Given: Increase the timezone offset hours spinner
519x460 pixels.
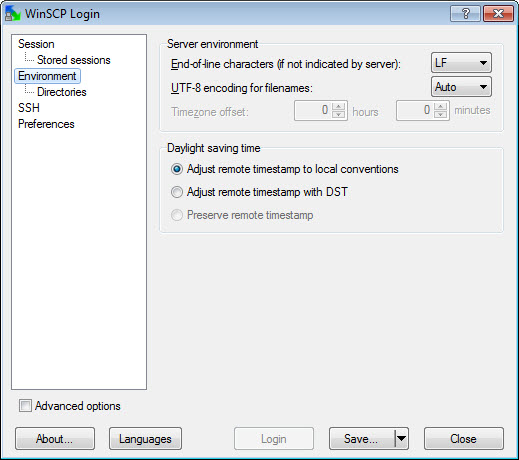Looking at the screenshot, I should (339, 107).
